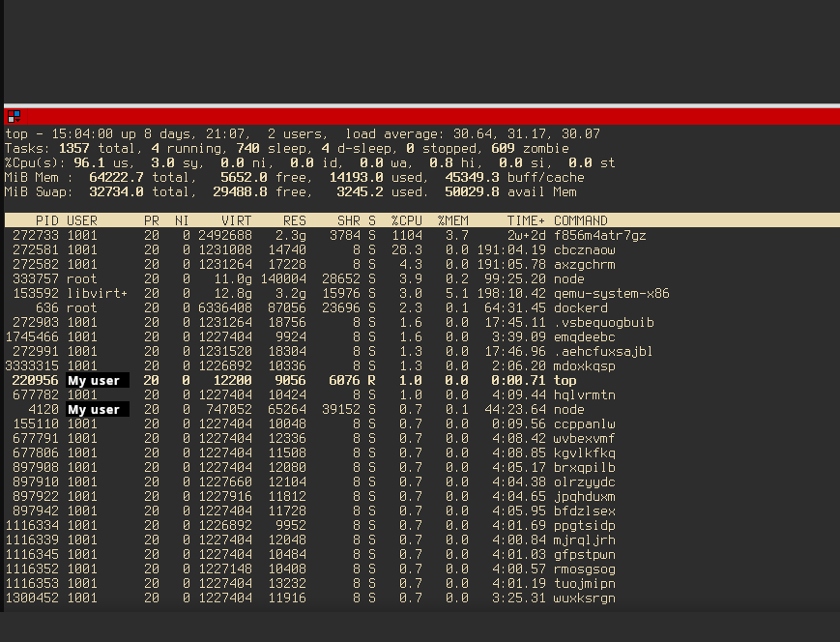
Task: Click the USER column header
Action: point(82,220)
